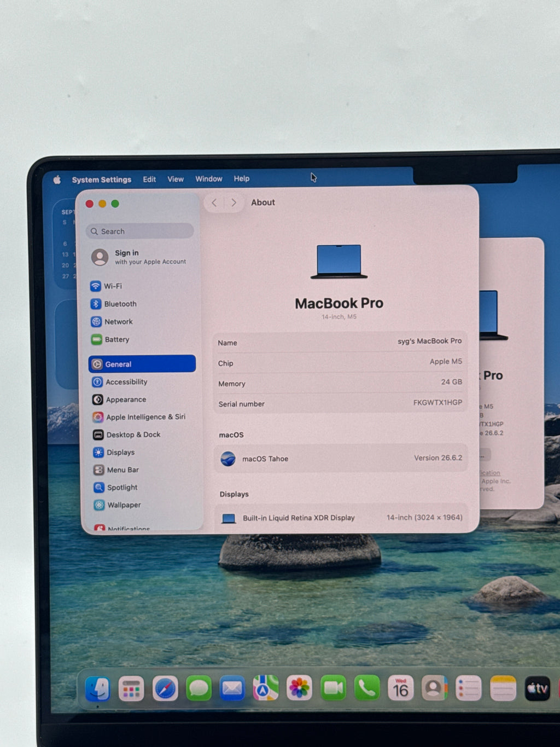Go forward using the forward chevron

[x=234, y=202]
